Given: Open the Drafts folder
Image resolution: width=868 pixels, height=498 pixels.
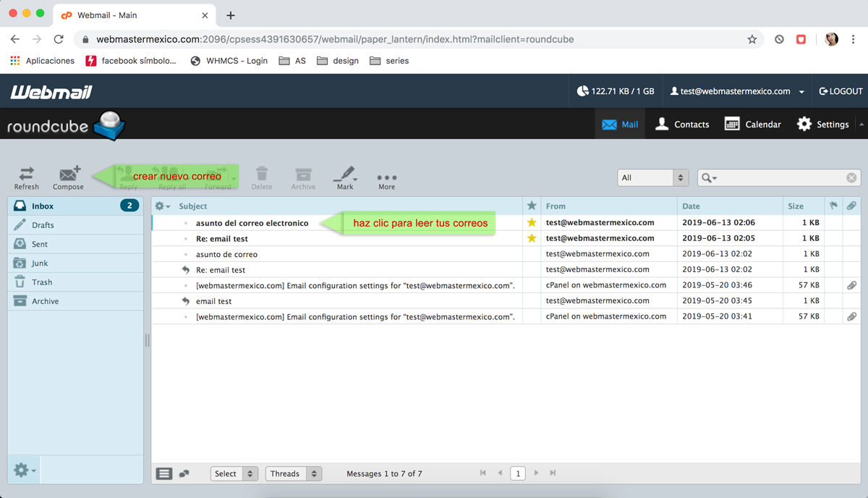Looking at the screenshot, I should click(43, 225).
